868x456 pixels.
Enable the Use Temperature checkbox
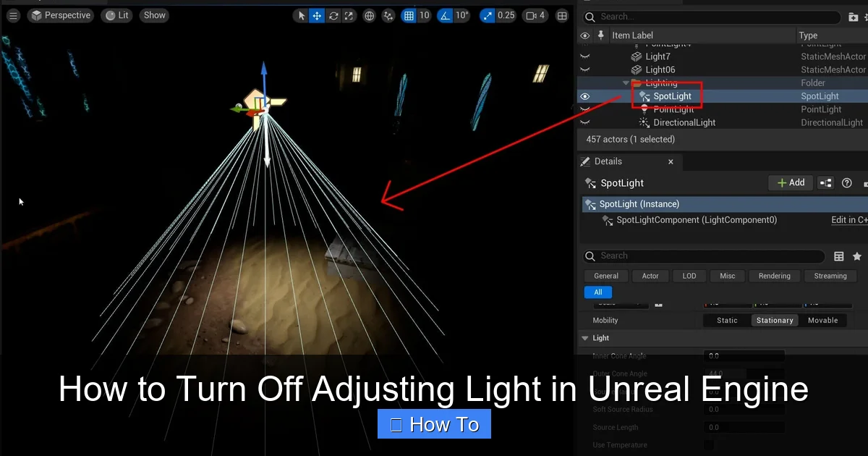click(x=709, y=445)
